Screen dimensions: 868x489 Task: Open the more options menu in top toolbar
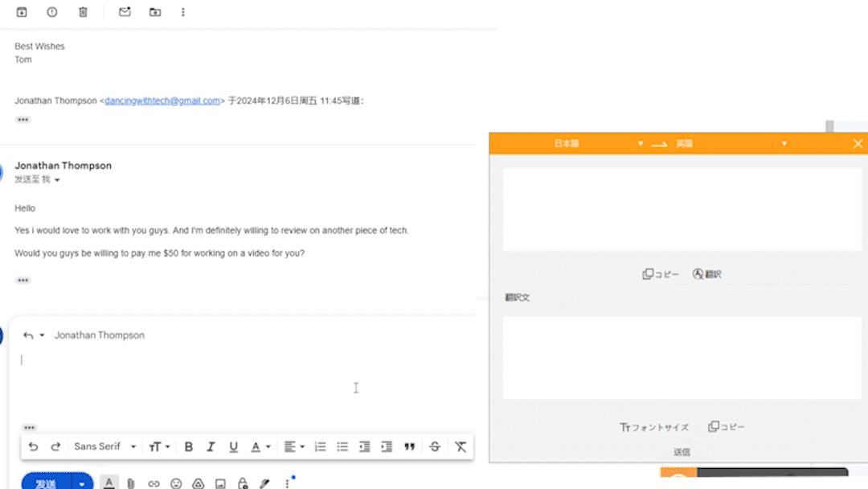point(183,12)
